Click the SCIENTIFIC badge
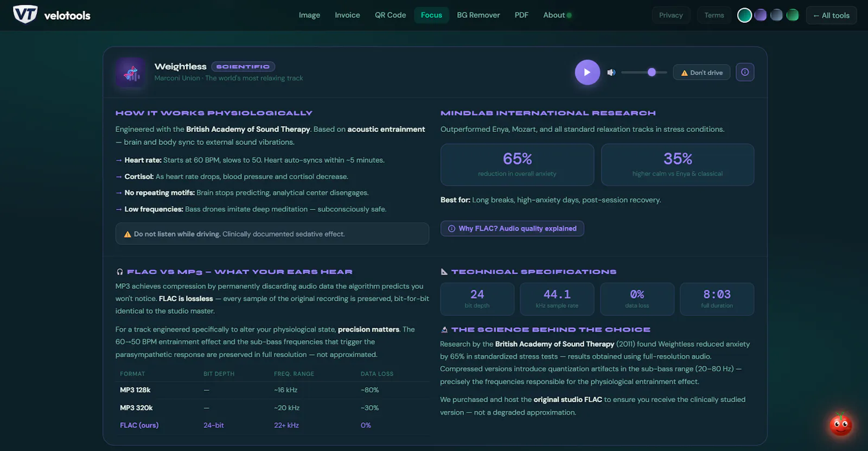Viewport: 868px width, 451px height. (x=243, y=67)
